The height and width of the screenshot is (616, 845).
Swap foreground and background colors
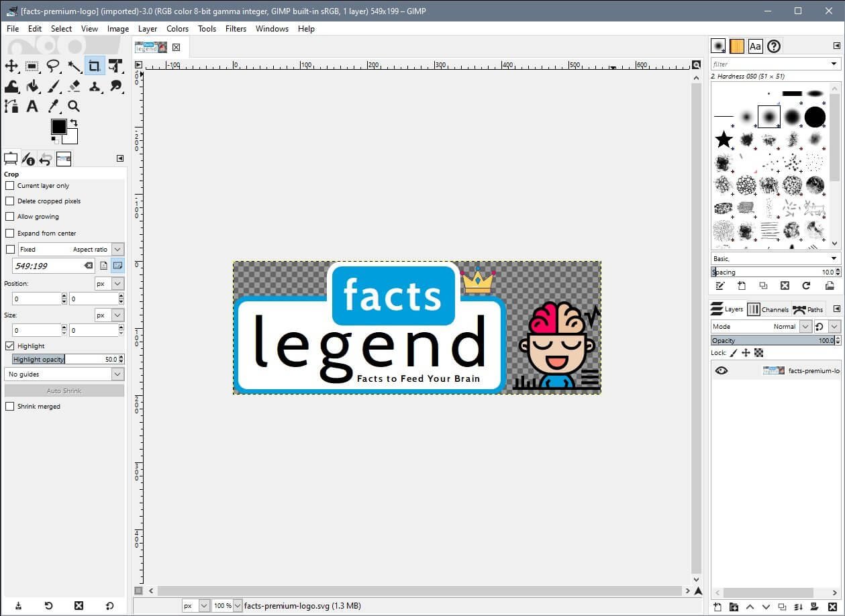tap(74, 123)
